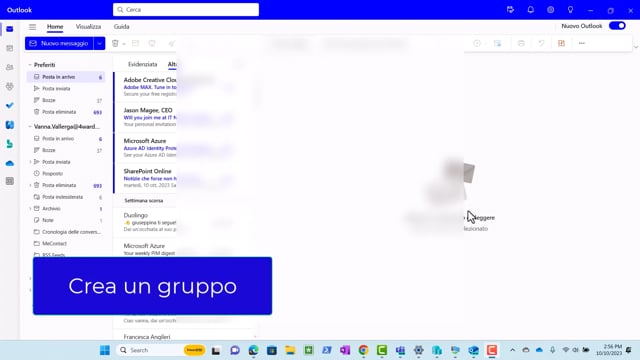The height and width of the screenshot is (360, 640).
Task: Open the settings gear in title bar
Action: tap(551, 10)
